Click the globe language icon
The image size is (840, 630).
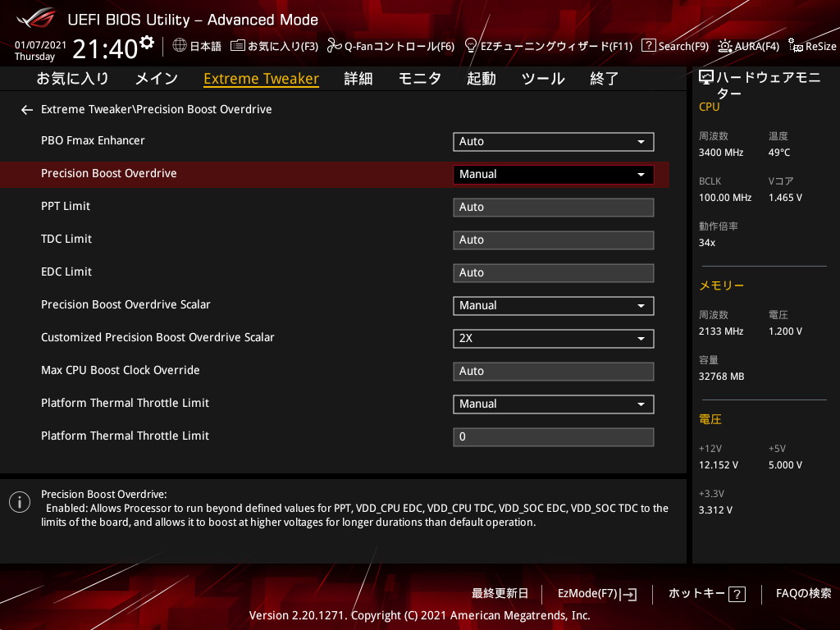pos(180,46)
